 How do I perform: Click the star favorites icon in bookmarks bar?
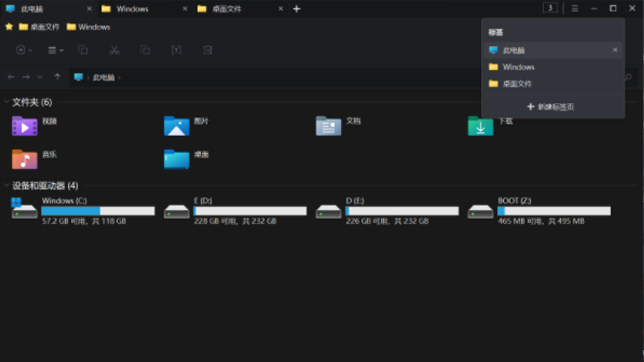(x=9, y=27)
